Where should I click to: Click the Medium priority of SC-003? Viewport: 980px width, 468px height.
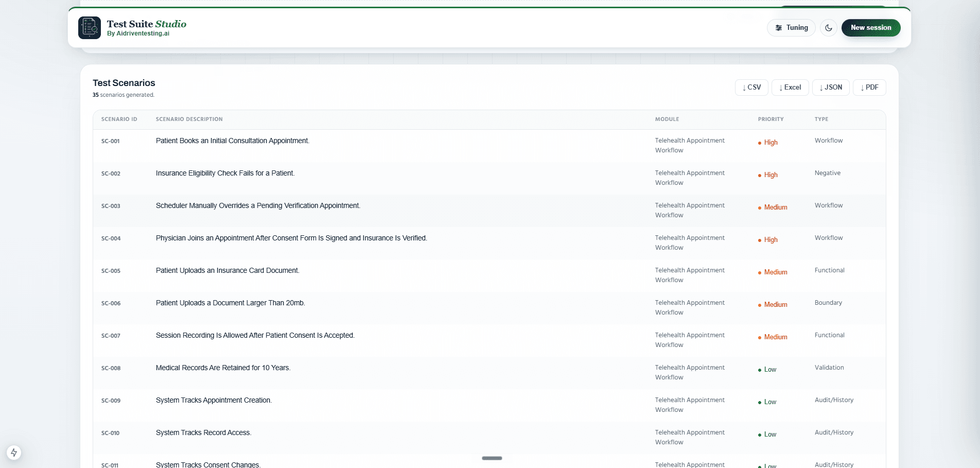click(x=773, y=207)
